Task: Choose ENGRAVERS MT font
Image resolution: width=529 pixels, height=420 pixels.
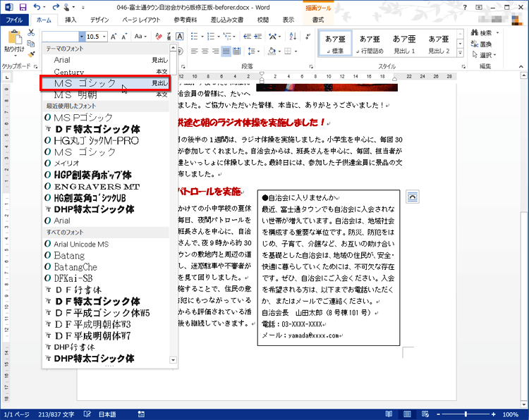Action: click(x=105, y=187)
